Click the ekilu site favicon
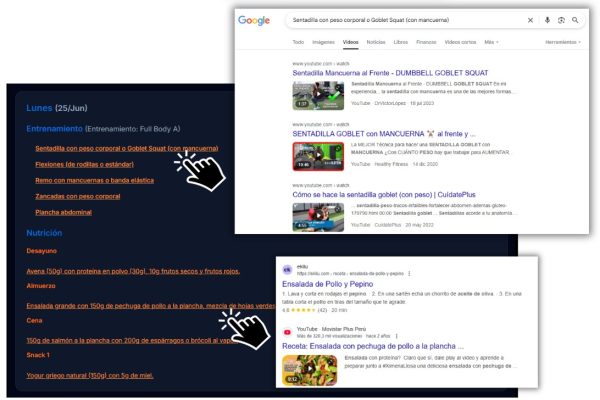Image resolution: width=600 pixels, height=400 pixels. 287,269
